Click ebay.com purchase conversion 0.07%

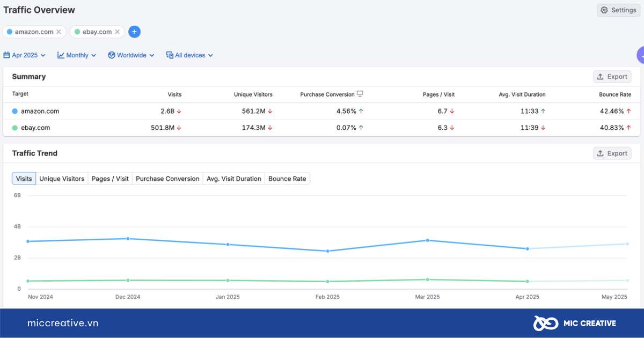tap(346, 128)
